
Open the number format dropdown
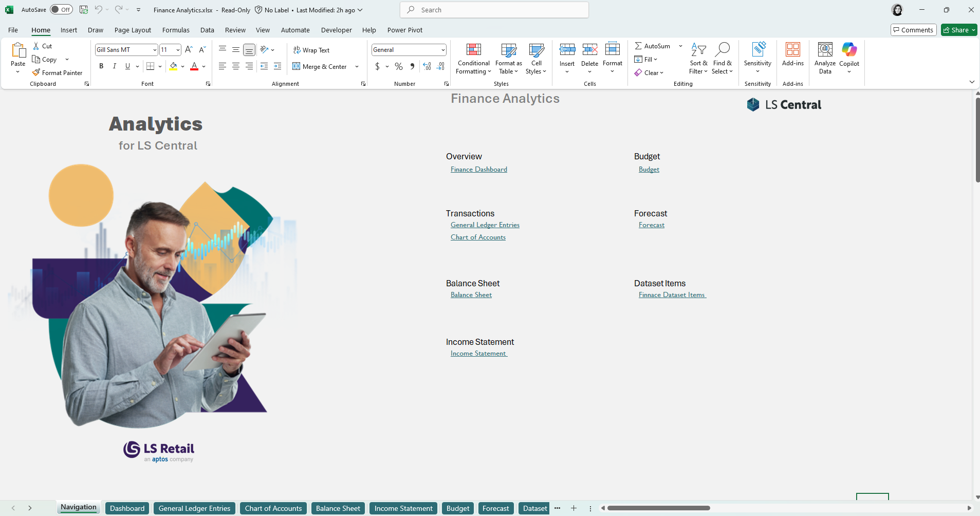pyautogui.click(x=442, y=50)
